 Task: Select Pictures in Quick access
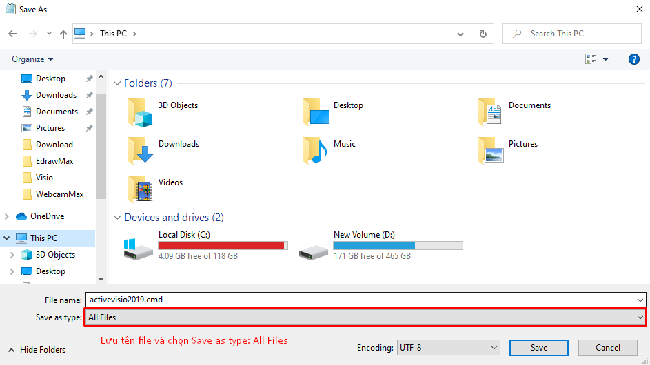(50, 128)
